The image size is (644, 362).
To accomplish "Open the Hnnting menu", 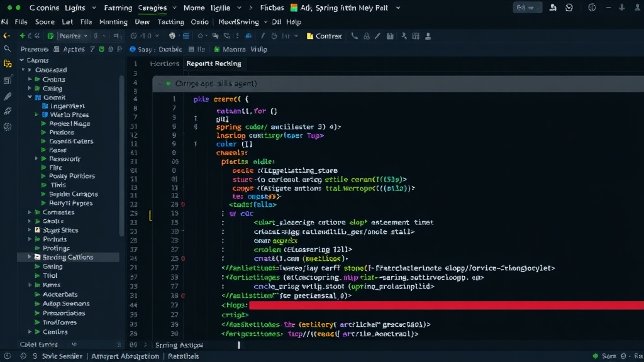I will click(x=113, y=22).
